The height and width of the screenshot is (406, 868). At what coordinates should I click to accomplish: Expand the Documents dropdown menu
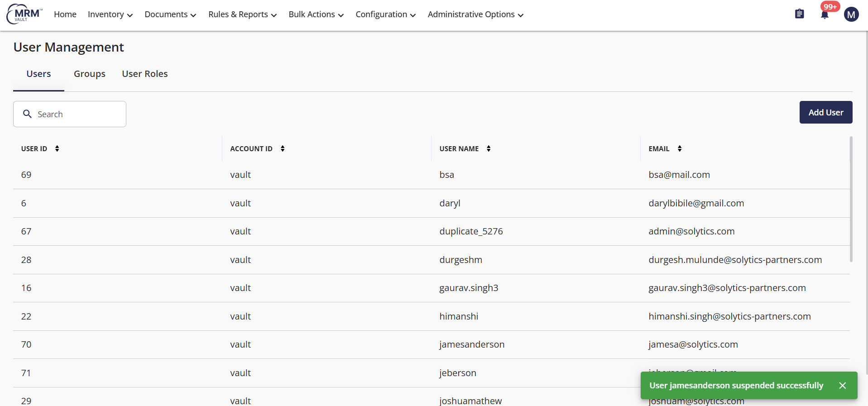170,14
